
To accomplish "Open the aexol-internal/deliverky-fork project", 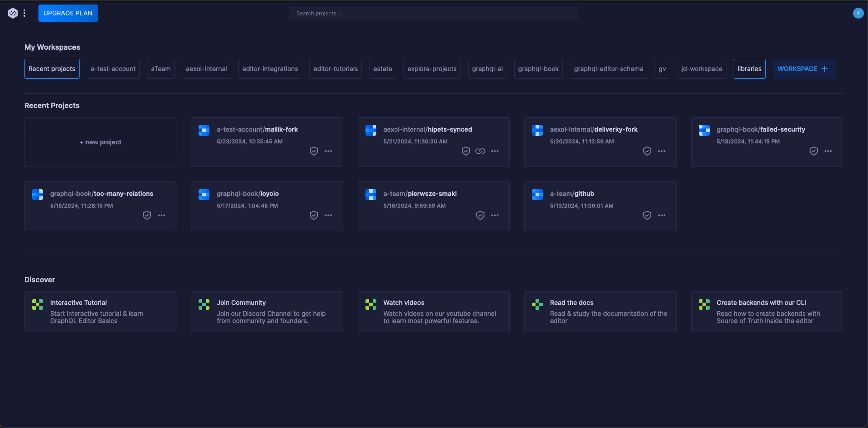I will tap(600, 142).
